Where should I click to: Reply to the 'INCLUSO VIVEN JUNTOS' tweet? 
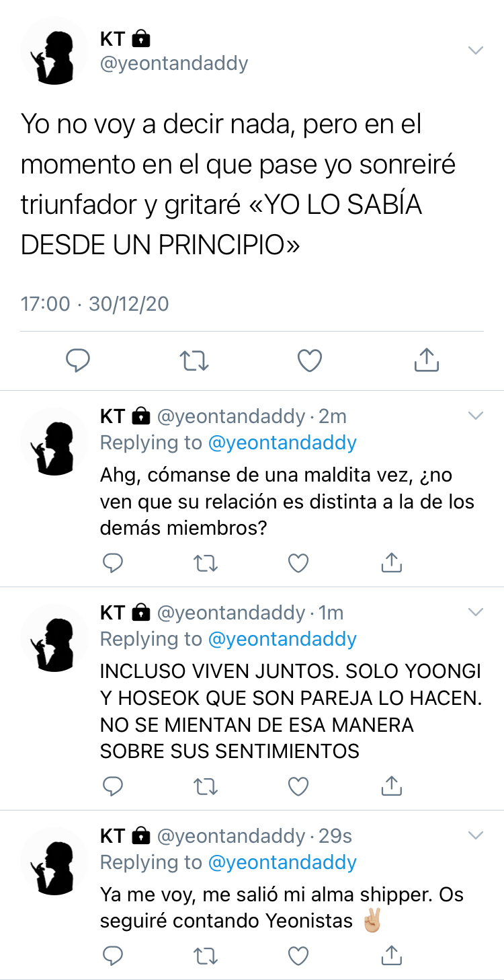[x=113, y=786]
